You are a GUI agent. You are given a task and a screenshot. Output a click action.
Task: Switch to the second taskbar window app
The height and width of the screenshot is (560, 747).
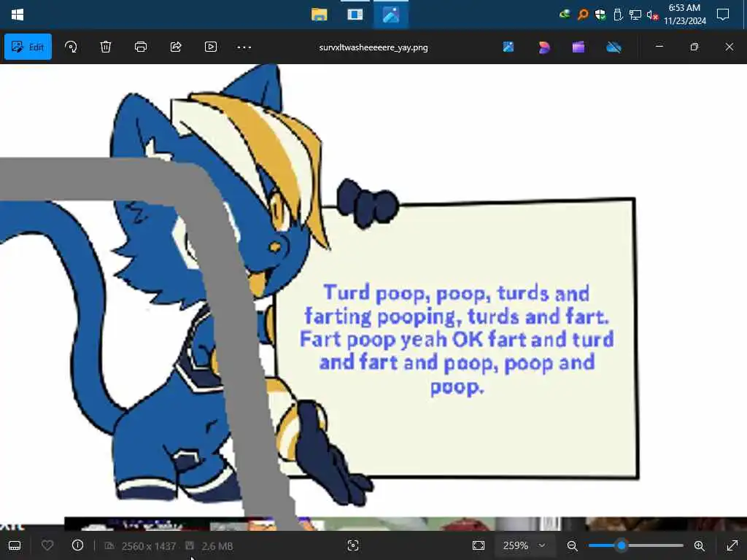[x=355, y=15]
